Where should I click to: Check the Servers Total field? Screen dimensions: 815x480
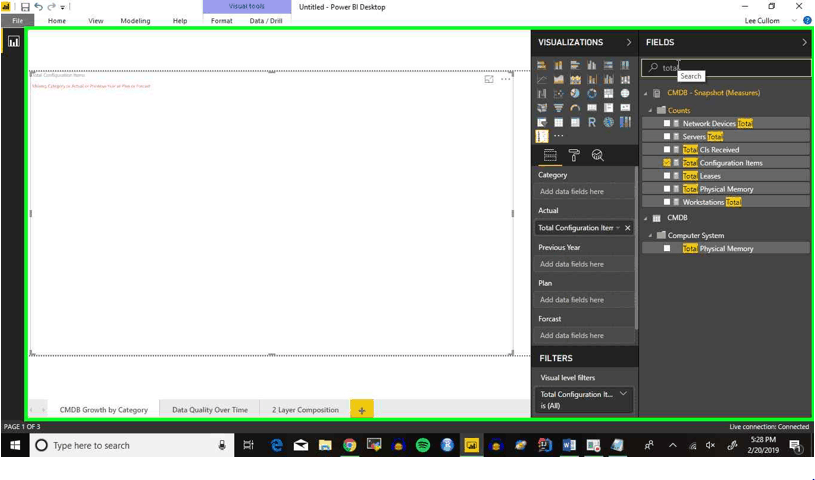coord(667,136)
